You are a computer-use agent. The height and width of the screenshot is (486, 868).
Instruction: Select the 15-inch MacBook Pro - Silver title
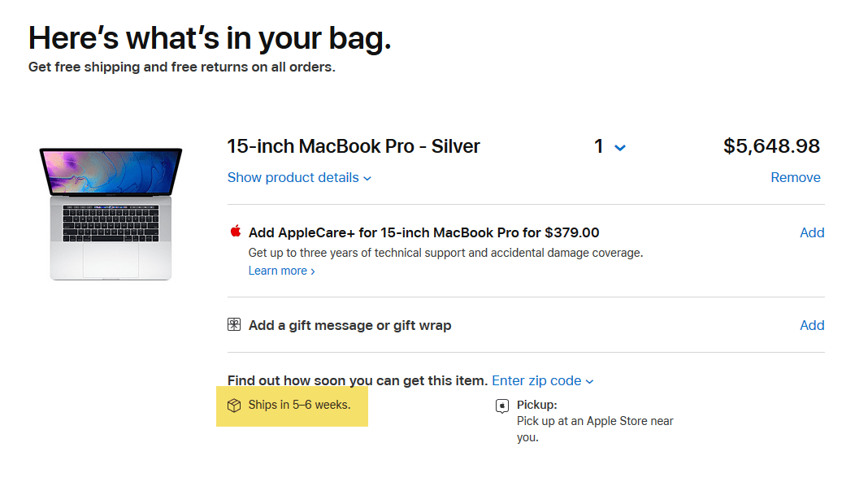click(353, 146)
